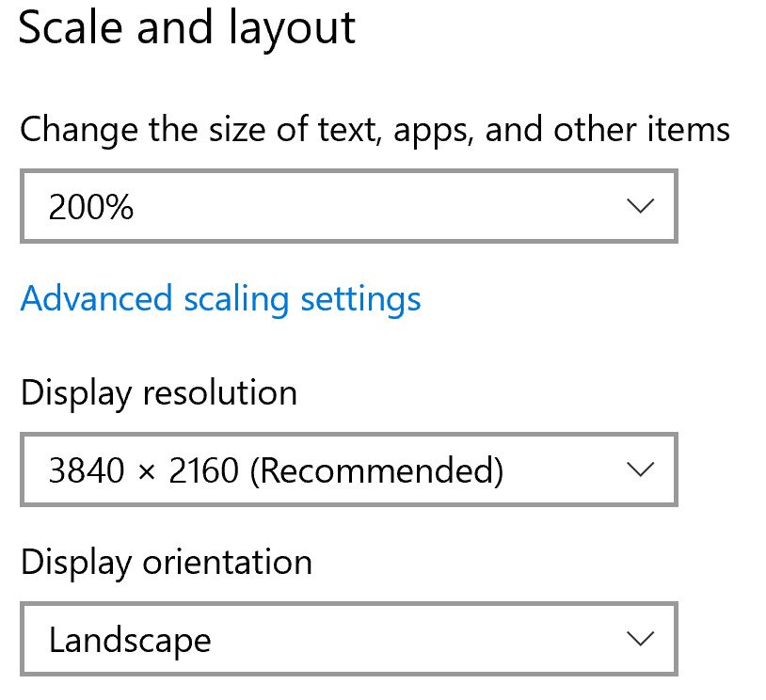Click the 3840 × 2160 (Recommended) text

pyautogui.click(x=276, y=469)
